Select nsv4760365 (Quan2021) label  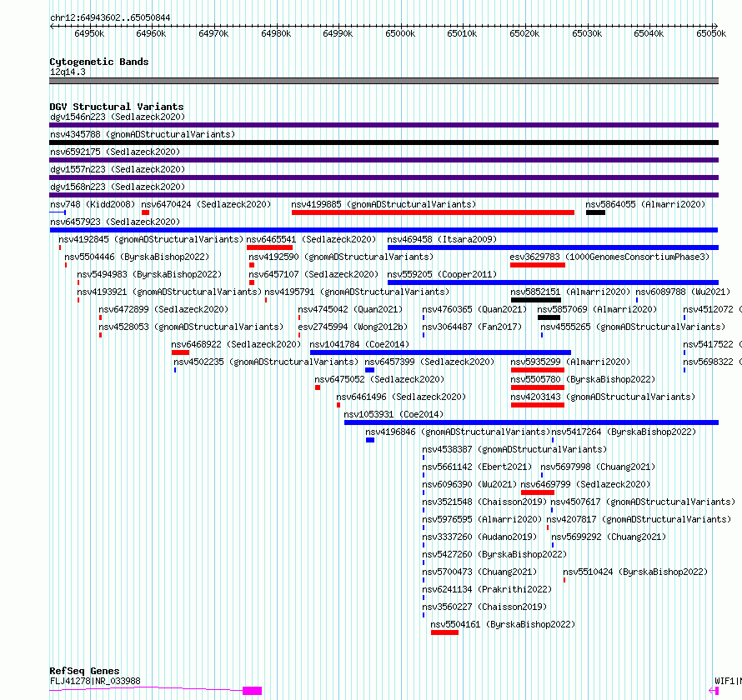coord(474,309)
